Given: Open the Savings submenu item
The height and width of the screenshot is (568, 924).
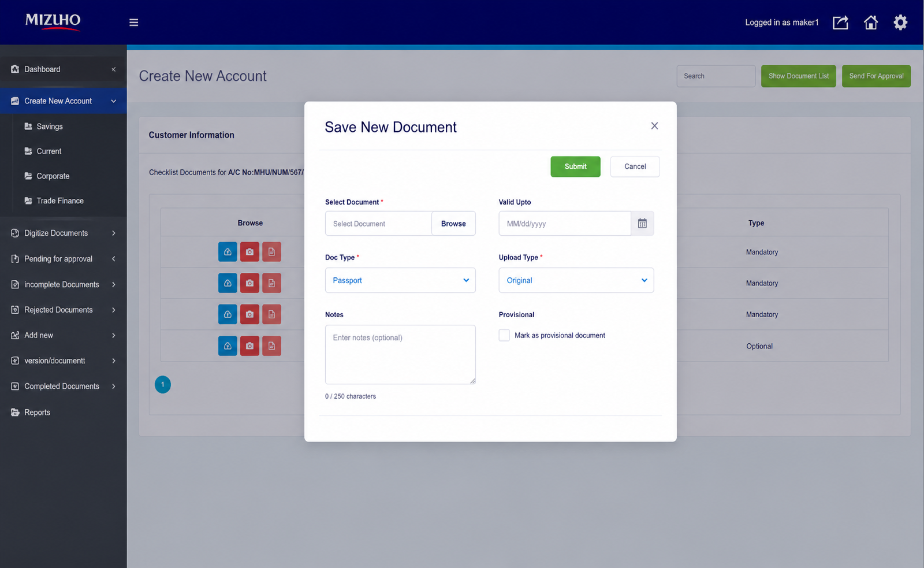Looking at the screenshot, I should (x=50, y=127).
